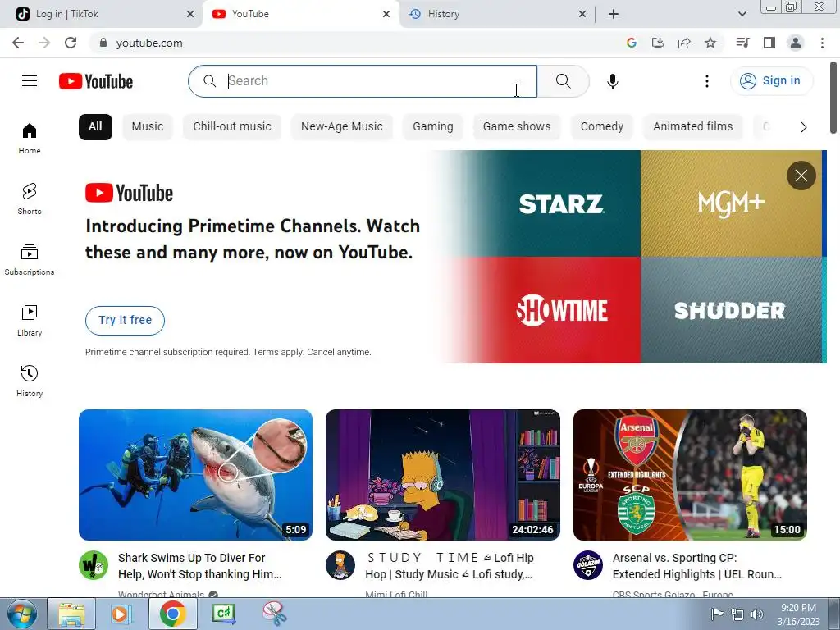
Task: Switch to the History browser tab
Action: 496,14
